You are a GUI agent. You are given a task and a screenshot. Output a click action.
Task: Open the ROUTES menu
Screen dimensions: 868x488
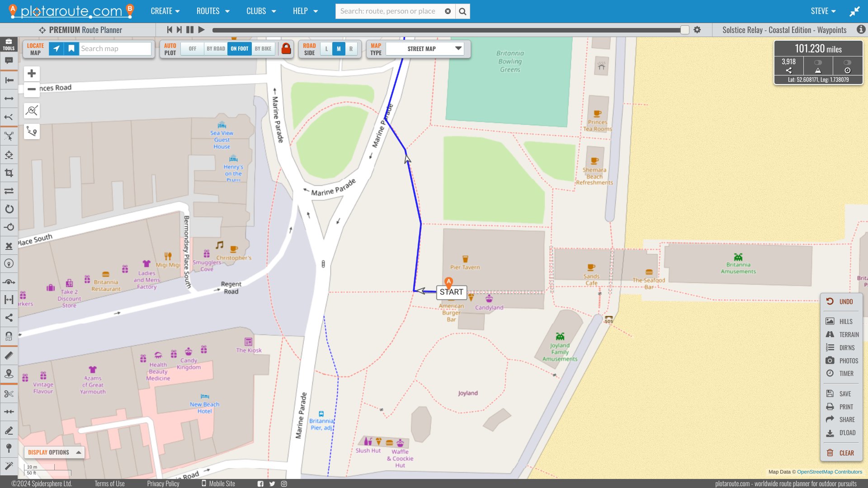tap(213, 11)
